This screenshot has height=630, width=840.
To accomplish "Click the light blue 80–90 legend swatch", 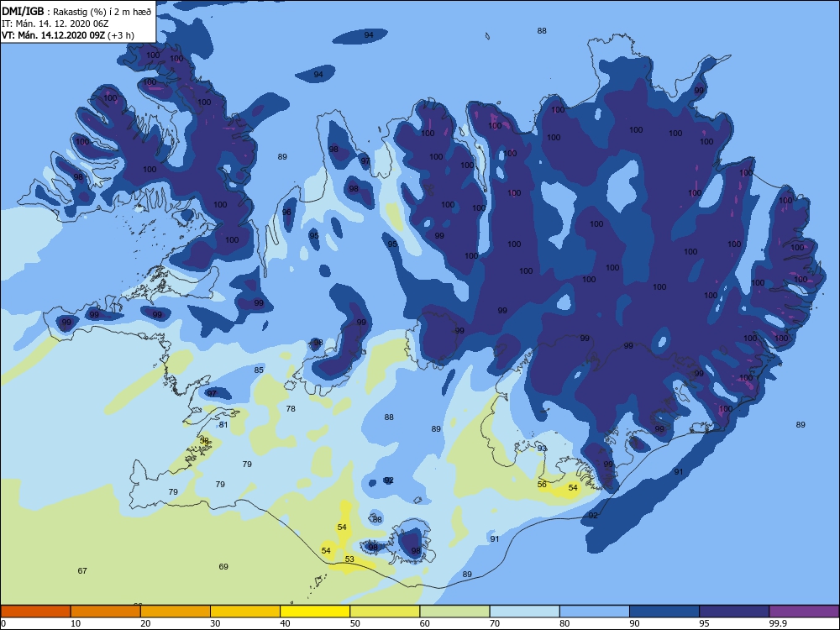I will coord(595,612).
